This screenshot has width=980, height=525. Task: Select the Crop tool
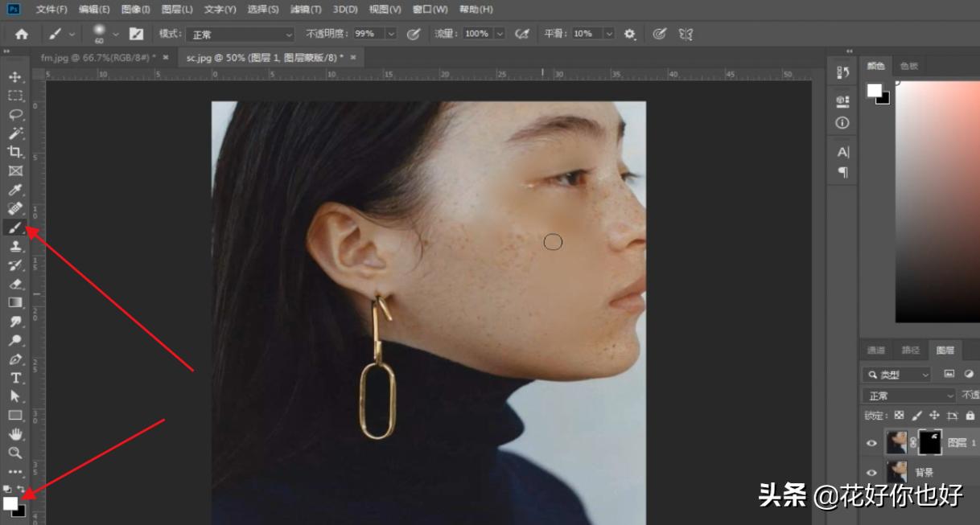(15, 152)
